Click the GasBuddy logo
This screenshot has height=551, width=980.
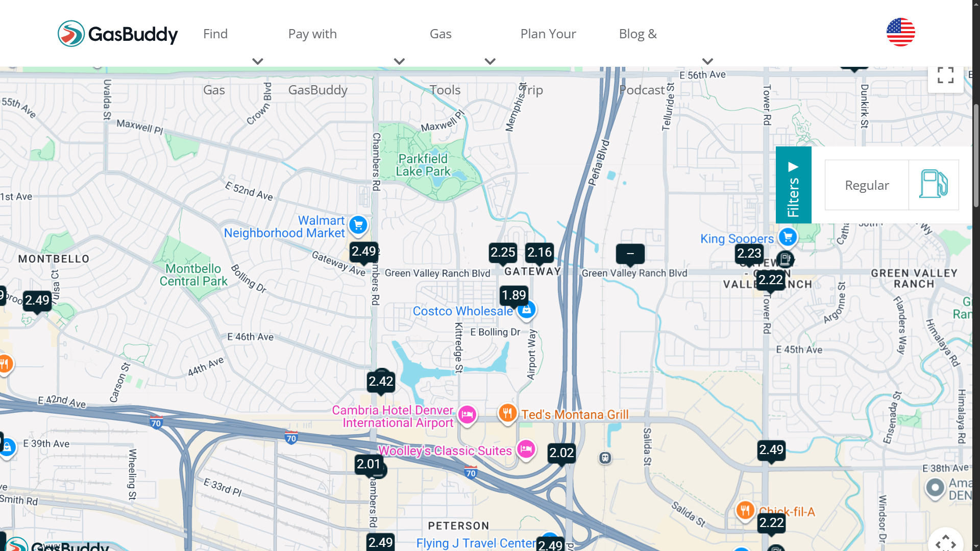pos(117,34)
